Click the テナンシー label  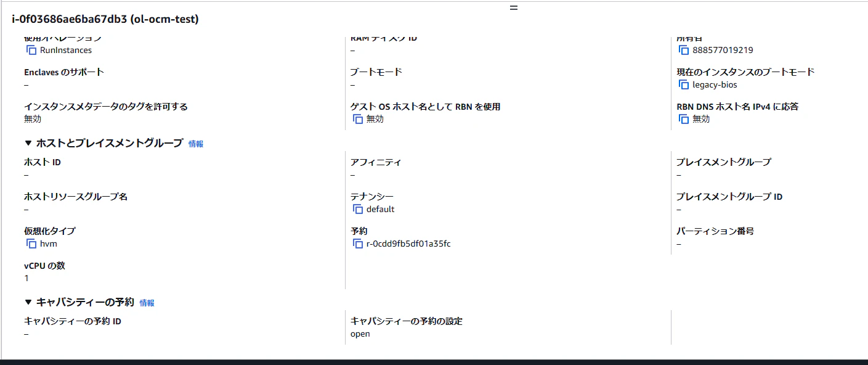point(372,197)
